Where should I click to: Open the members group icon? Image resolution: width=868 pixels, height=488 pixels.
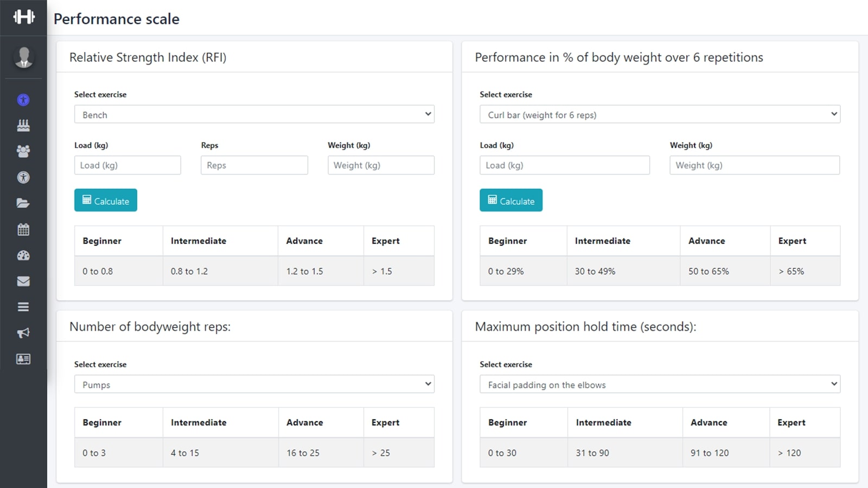pos(23,151)
